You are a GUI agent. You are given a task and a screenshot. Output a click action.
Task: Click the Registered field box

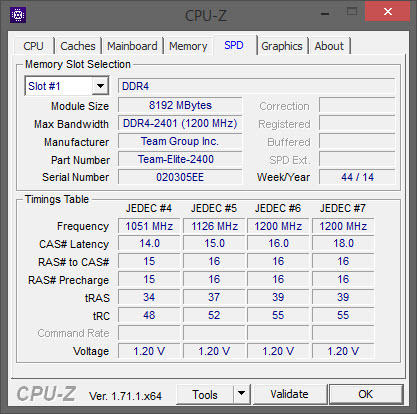coord(357,123)
